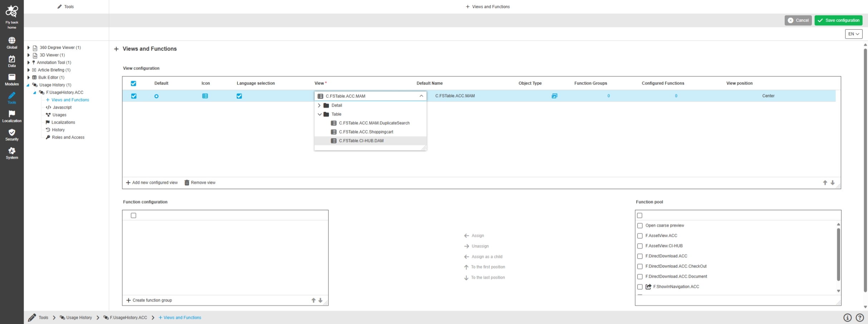This screenshot has height=324, width=868.
Task: Expand the Bulk Editor tree node
Action: point(29,78)
